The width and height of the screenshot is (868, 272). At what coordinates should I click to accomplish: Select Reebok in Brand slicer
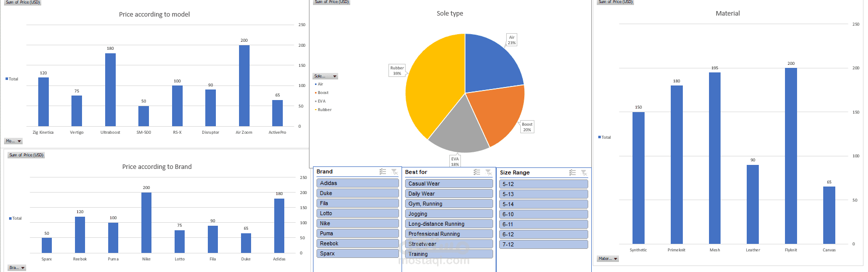tap(358, 243)
